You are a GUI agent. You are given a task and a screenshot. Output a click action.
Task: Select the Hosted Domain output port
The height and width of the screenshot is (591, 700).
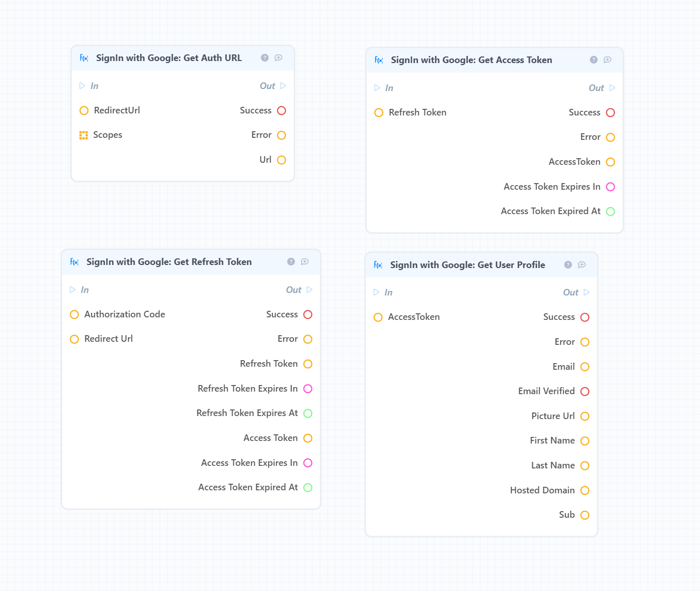coord(585,490)
